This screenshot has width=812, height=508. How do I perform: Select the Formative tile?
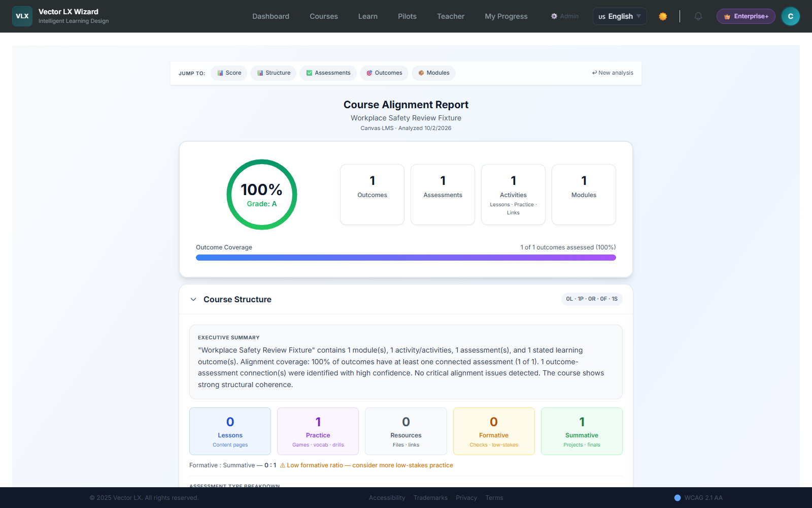click(494, 431)
